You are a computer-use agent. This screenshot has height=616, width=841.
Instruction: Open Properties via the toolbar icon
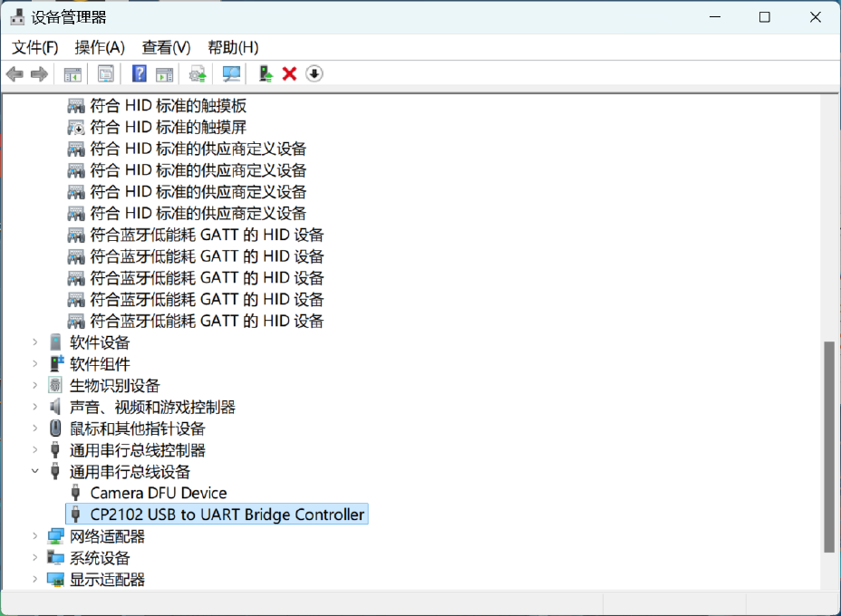coord(105,73)
